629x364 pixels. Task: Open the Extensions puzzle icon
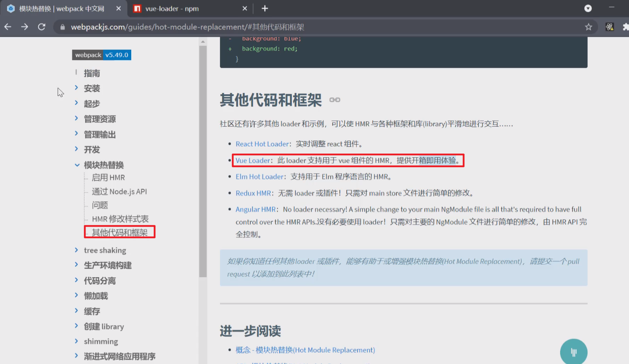(625, 27)
